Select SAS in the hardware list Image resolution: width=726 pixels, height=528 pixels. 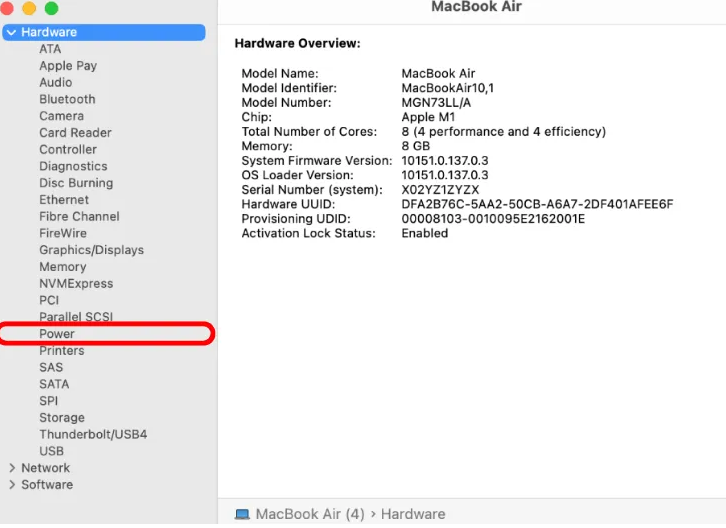point(51,367)
